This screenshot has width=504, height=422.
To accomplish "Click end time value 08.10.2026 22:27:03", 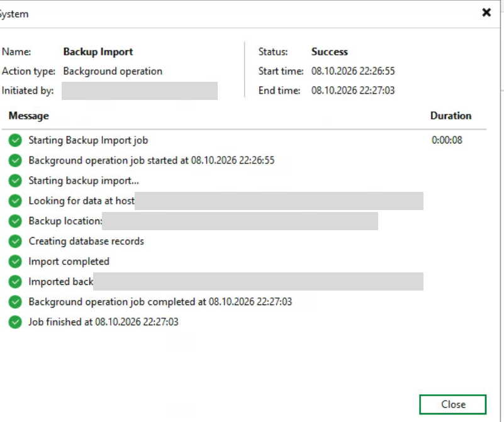I will click(352, 90).
